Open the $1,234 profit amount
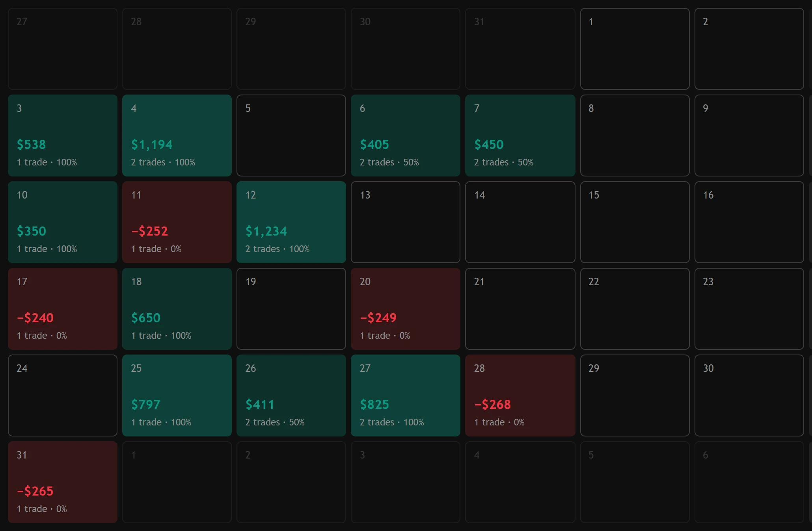 [x=266, y=231]
